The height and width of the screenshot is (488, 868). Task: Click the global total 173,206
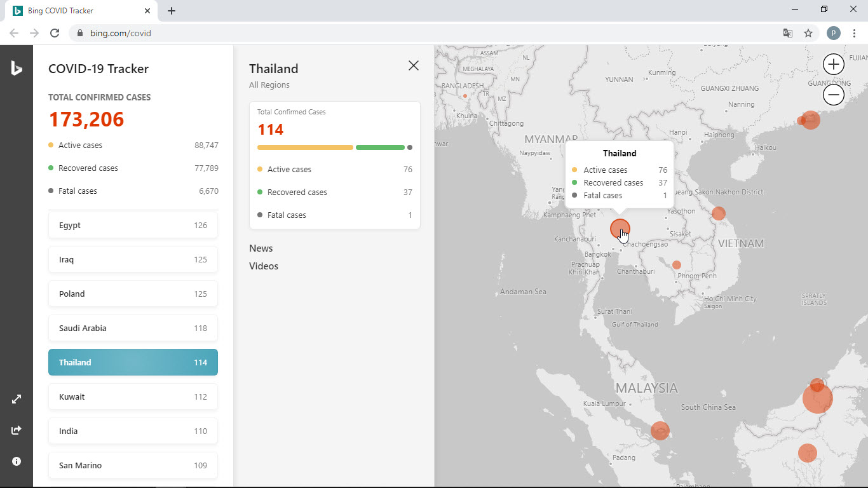pyautogui.click(x=86, y=119)
